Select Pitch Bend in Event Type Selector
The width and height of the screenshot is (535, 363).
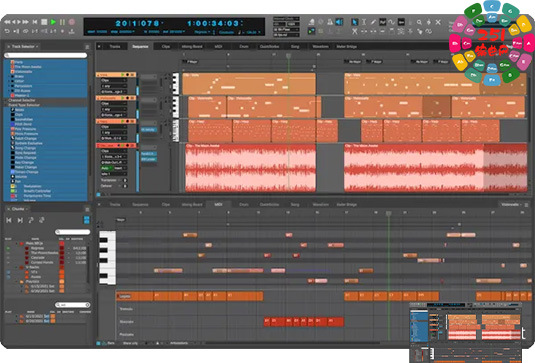[24, 124]
